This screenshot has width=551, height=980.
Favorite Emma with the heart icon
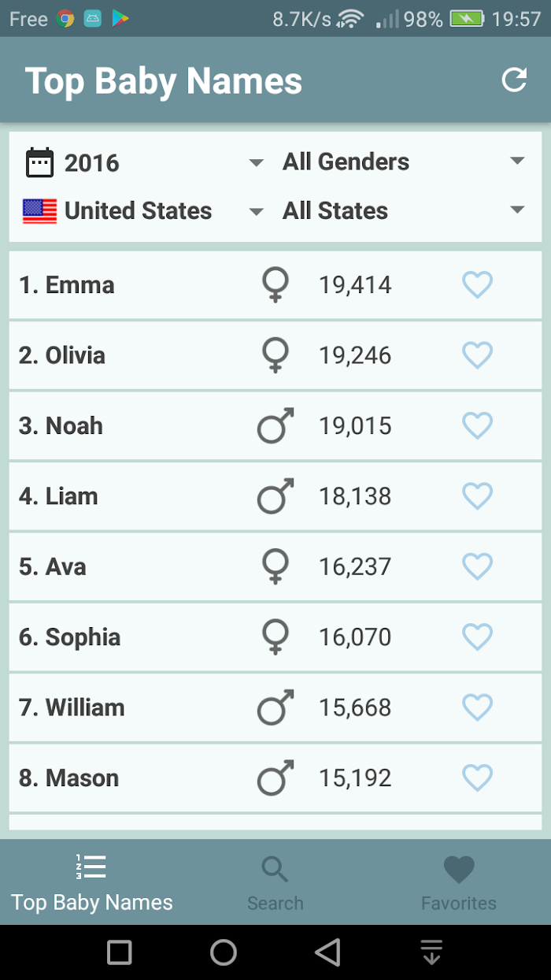(477, 284)
